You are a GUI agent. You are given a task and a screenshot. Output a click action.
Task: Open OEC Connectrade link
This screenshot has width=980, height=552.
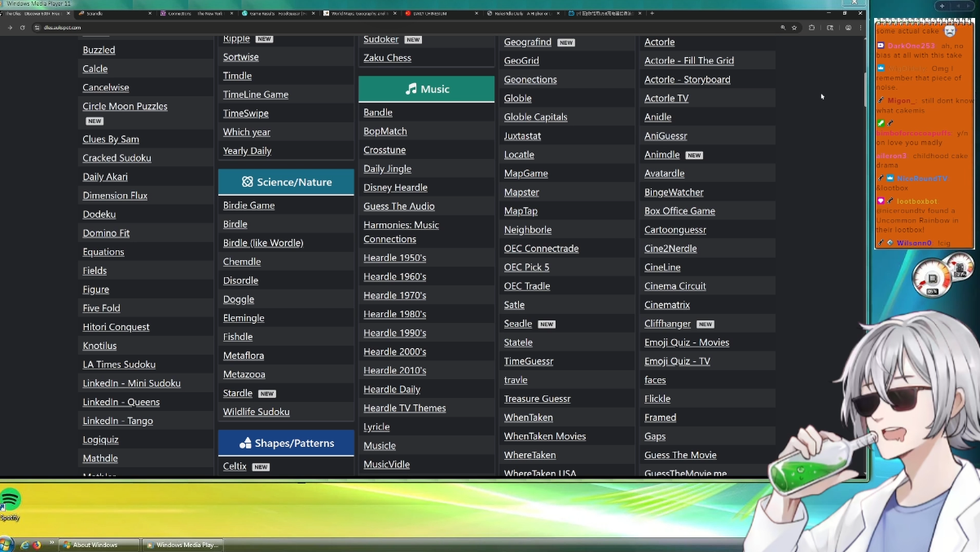(542, 249)
